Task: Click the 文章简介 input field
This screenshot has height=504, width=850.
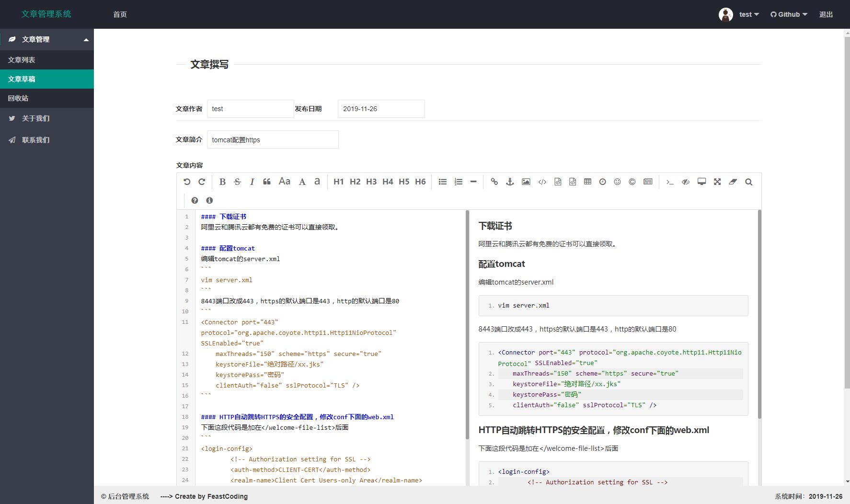Action: pyautogui.click(x=273, y=139)
